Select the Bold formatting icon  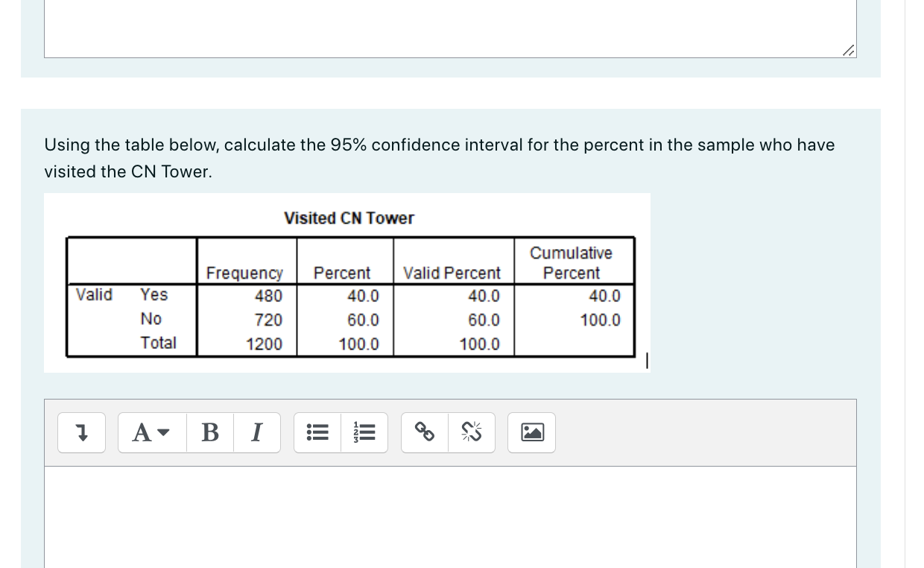tap(209, 432)
